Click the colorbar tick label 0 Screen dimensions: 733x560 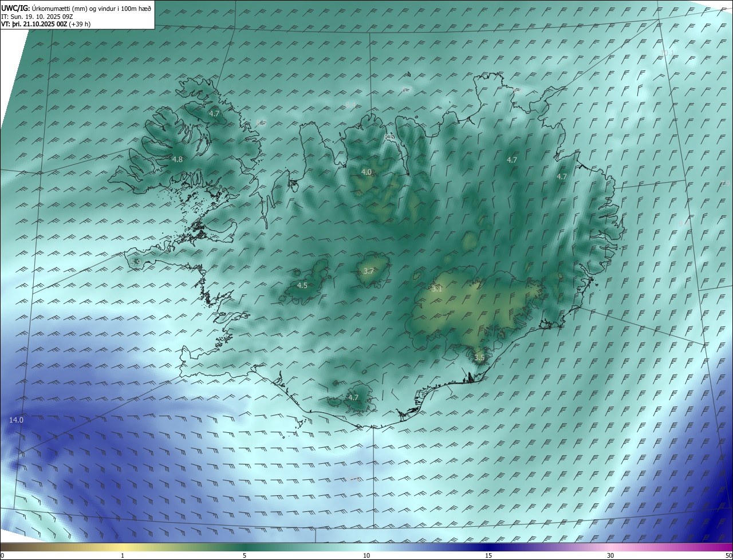pyautogui.click(x=2, y=555)
